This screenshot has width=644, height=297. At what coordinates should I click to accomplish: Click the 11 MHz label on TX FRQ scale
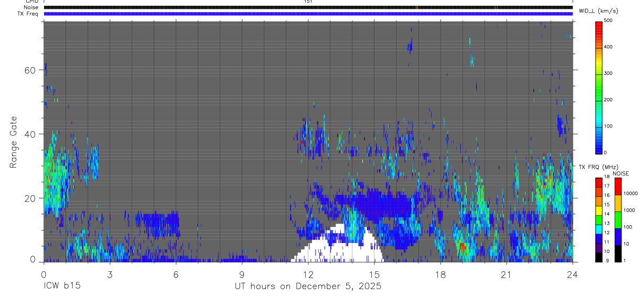click(x=607, y=242)
